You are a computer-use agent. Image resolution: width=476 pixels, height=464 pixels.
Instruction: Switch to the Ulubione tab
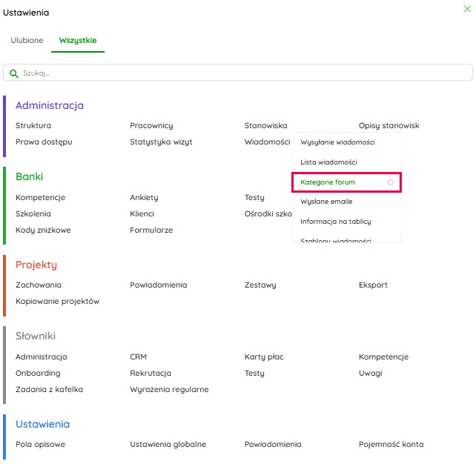click(x=27, y=40)
